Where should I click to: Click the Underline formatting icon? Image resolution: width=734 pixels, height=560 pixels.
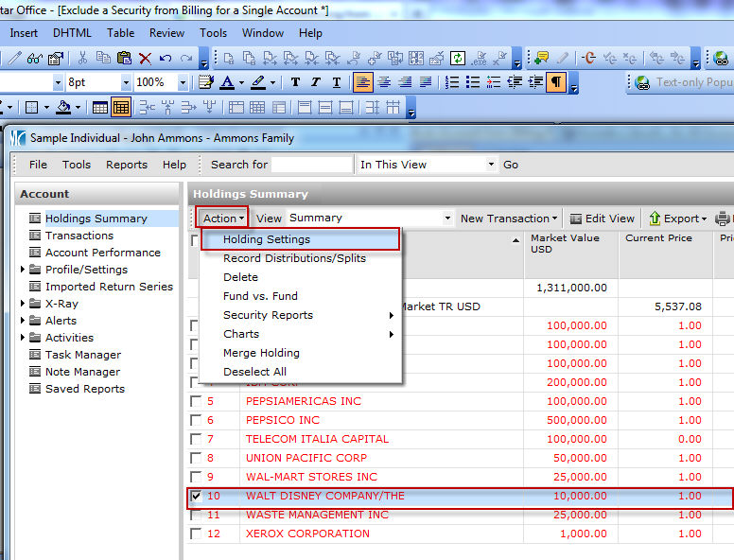(336, 82)
